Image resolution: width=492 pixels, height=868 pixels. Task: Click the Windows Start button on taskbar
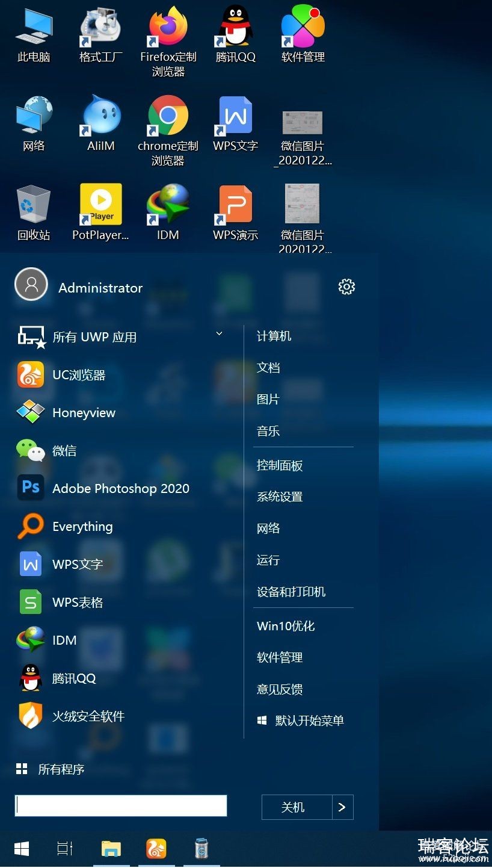click(x=22, y=849)
